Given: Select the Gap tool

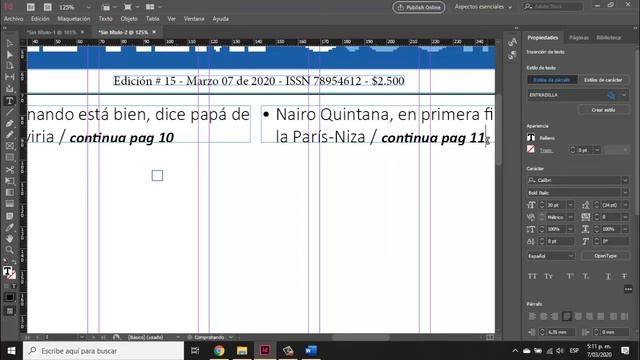Looking at the screenshot, I should click(x=10, y=77).
